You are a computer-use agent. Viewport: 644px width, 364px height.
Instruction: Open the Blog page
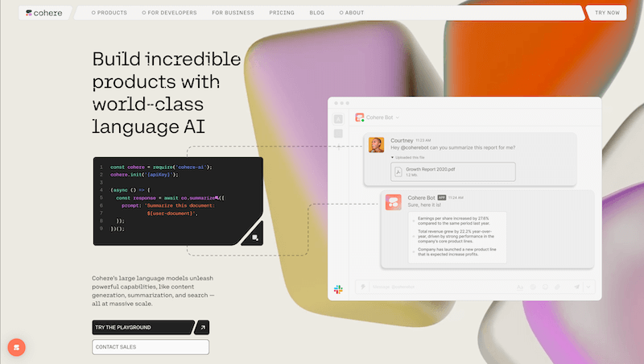316,13
